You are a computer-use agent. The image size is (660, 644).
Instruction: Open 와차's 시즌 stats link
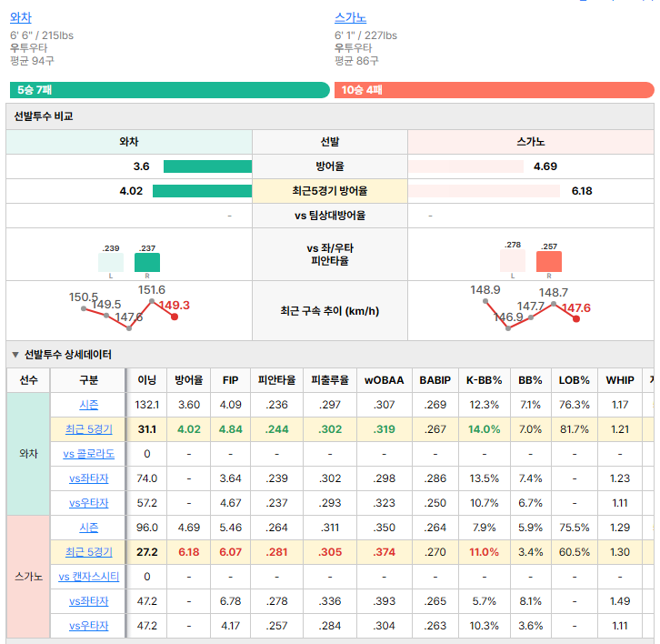[89, 405]
